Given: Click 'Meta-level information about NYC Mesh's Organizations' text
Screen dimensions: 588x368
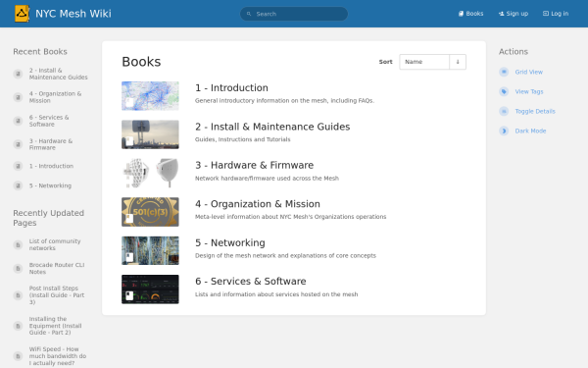Looking at the screenshot, I should point(291,217).
